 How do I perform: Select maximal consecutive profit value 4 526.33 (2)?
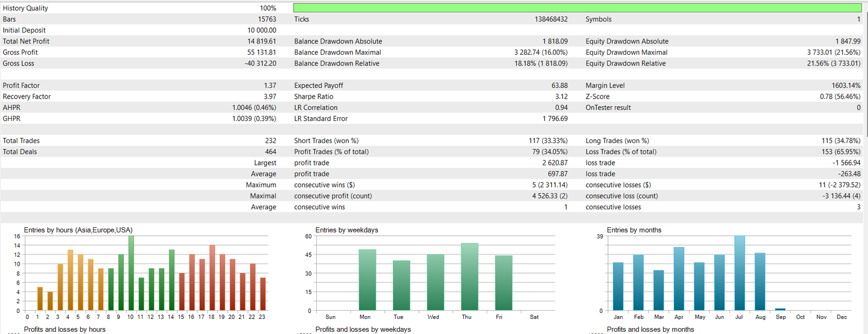[x=550, y=196]
